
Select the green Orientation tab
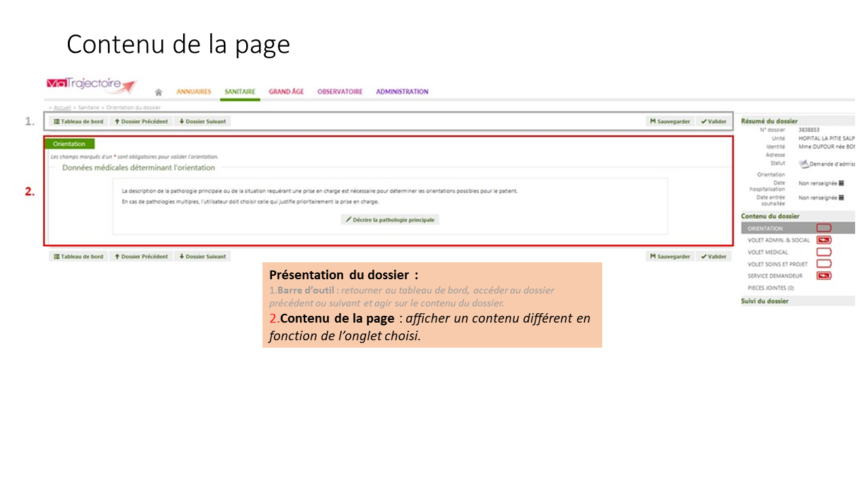(x=69, y=144)
